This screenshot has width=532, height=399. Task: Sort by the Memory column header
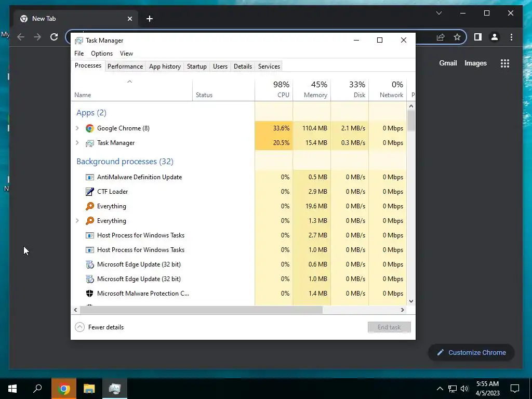312,90
